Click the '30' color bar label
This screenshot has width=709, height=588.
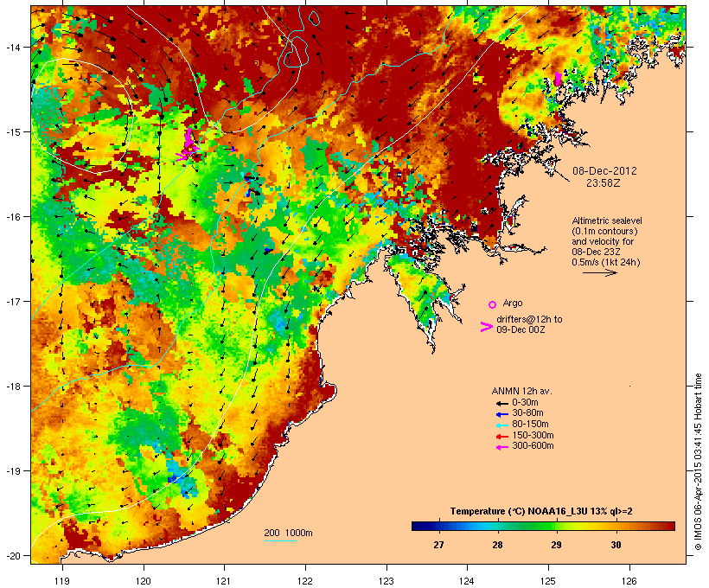pos(616,545)
